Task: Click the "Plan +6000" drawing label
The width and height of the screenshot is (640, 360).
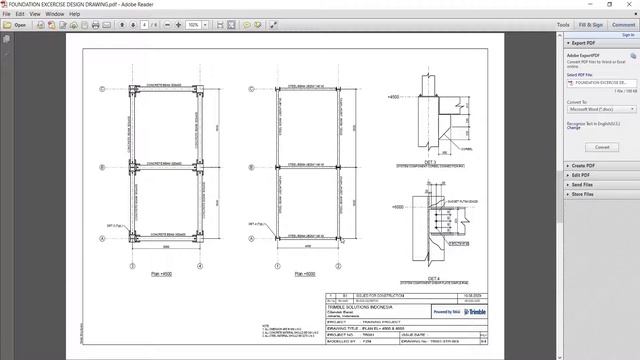Action: (305, 274)
